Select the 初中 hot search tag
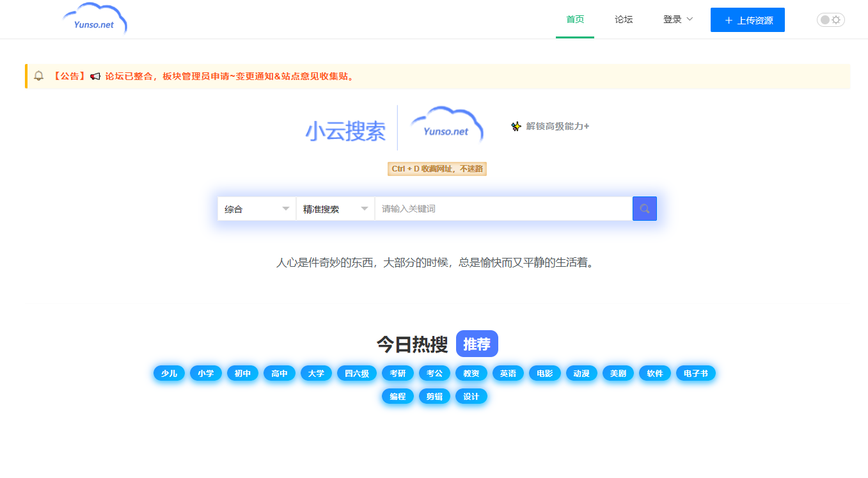 (242, 373)
